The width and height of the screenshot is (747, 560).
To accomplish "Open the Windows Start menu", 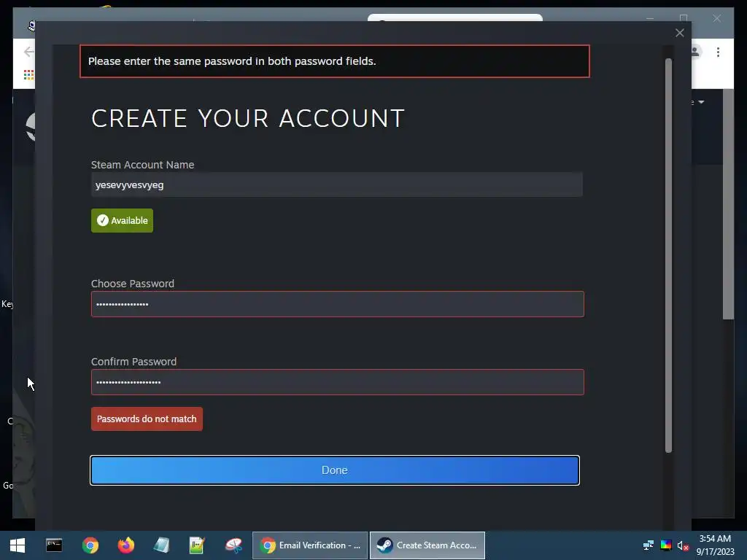I will click(18, 545).
